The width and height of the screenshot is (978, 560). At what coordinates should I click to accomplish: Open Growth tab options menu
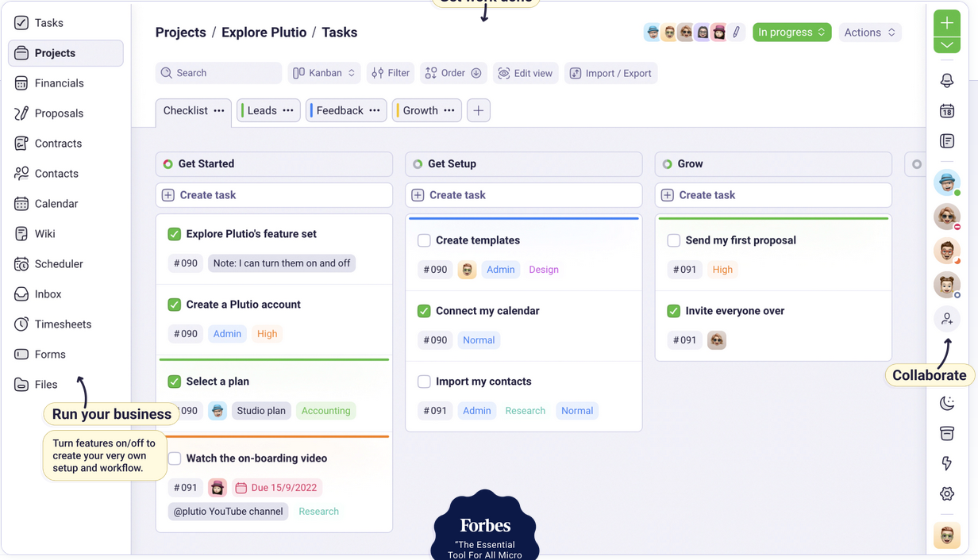click(x=449, y=110)
